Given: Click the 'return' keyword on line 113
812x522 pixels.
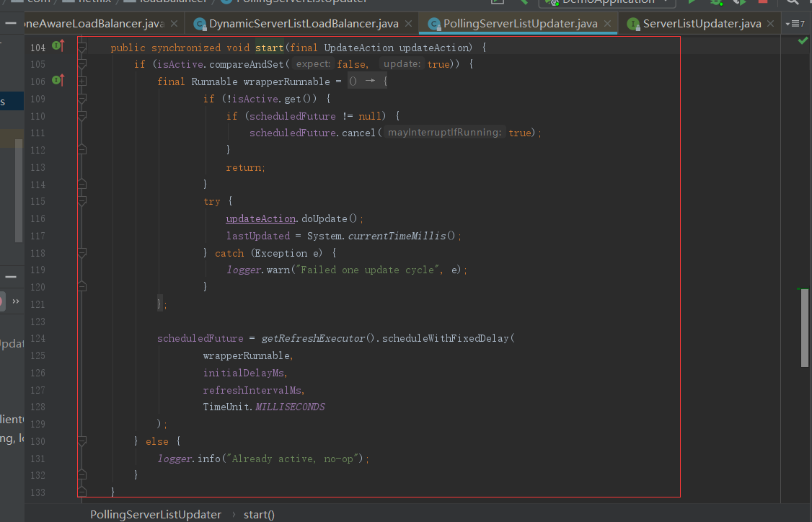Looking at the screenshot, I should click(x=244, y=167).
